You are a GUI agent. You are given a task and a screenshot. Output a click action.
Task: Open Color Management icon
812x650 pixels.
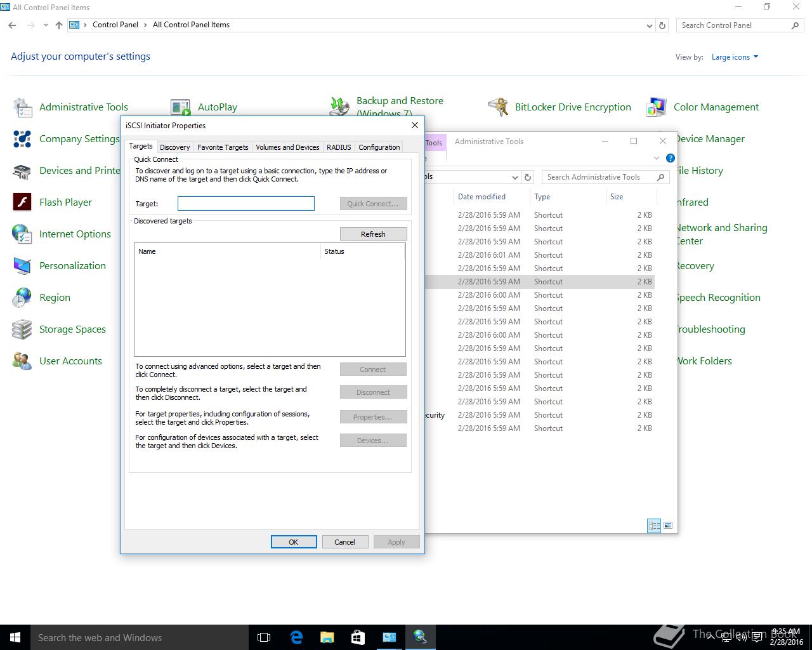pyautogui.click(x=657, y=107)
